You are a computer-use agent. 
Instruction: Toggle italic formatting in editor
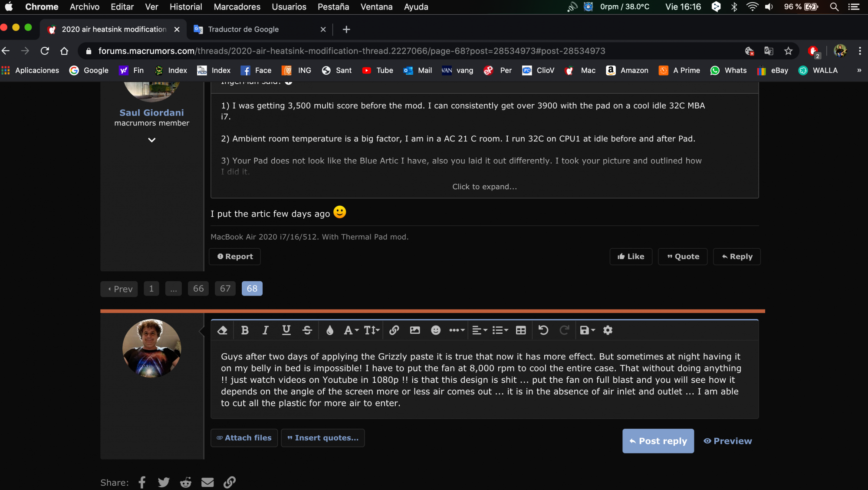coord(265,330)
